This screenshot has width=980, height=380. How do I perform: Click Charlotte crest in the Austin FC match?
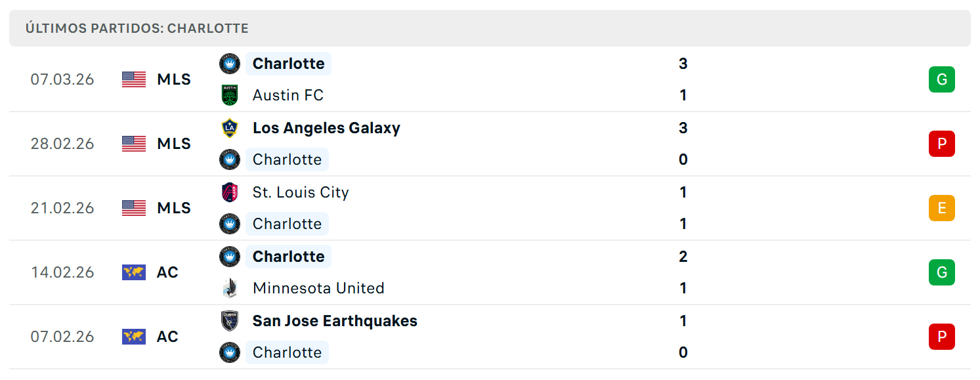tap(230, 64)
